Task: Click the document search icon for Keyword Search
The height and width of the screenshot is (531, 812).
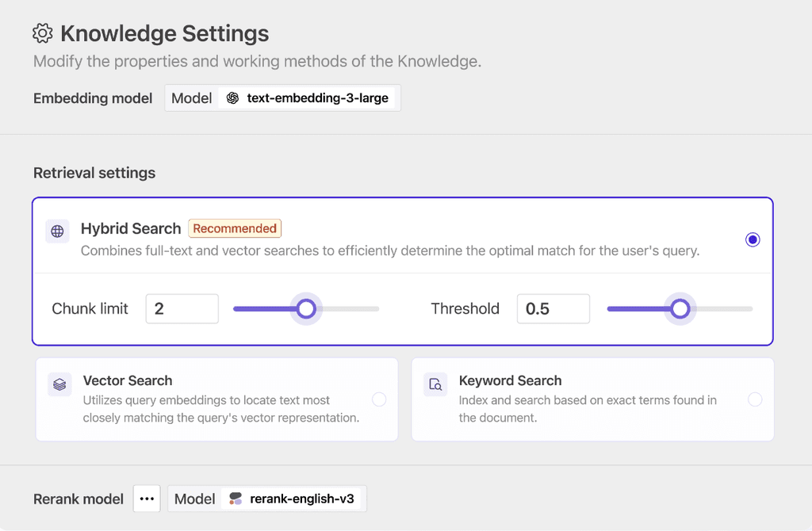Action: (x=435, y=384)
